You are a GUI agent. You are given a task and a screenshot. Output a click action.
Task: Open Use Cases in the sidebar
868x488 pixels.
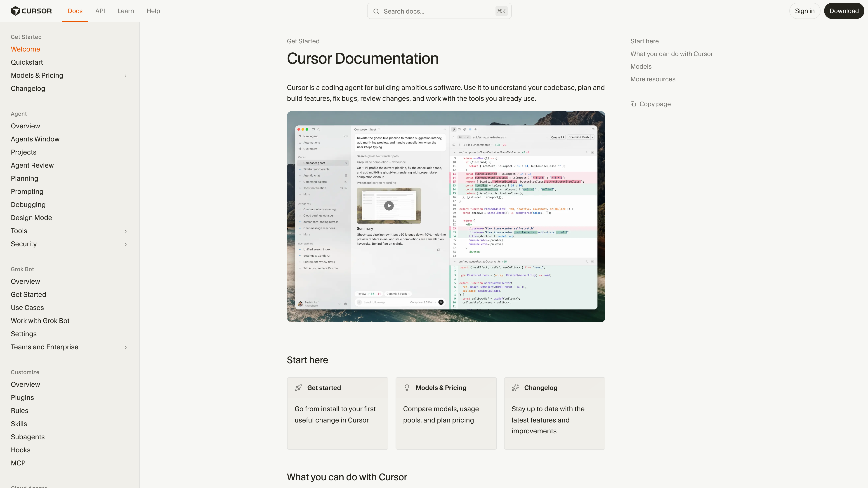click(x=27, y=308)
